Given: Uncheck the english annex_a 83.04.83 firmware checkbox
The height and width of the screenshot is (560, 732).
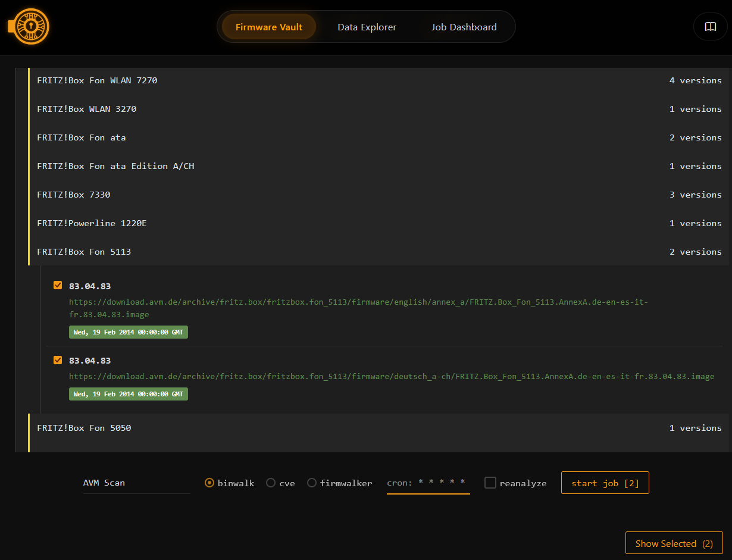Looking at the screenshot, I should point(58,286).
